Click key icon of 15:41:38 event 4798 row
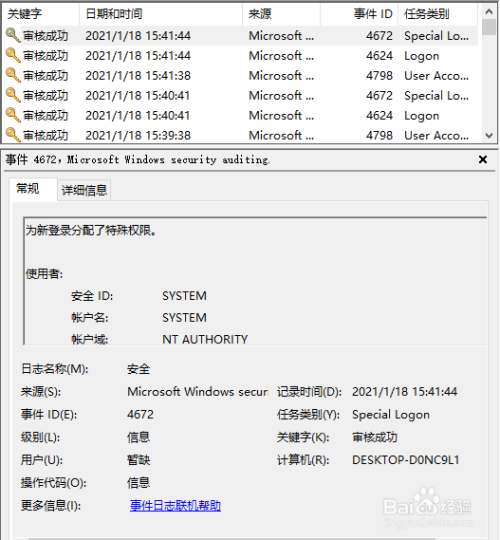The image size is (500, 540). (13, 75)
